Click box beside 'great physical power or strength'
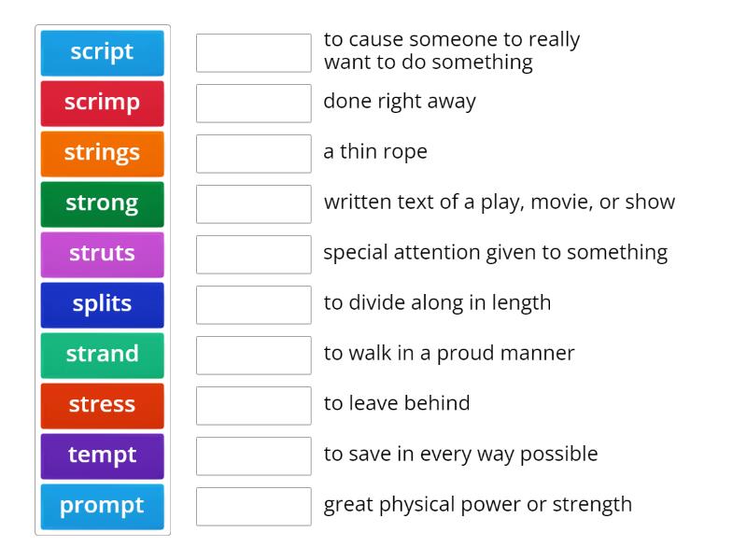The image size is (747, 560). pyautogui.click(x=253, y=506)
